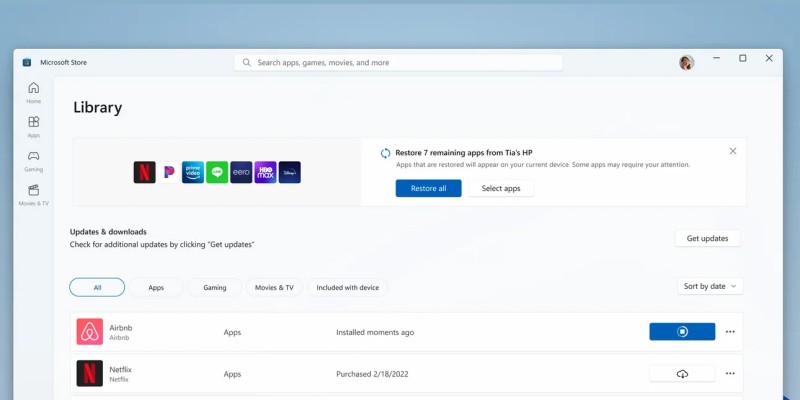Click the LINE icon in restore banner
This screenshot has width=800, height=400.
[217, 172]
